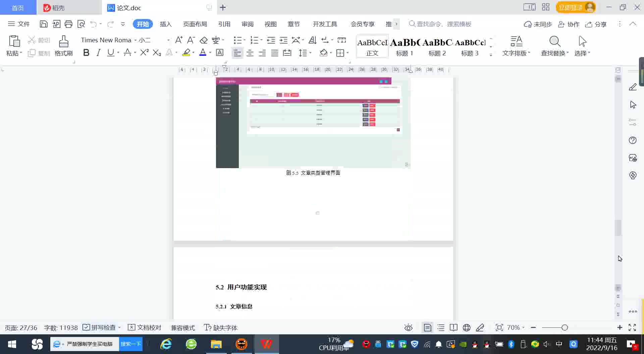The image size is (644, 354).
Task: Toggle reading layout view book icon
Action: tap(453, 328)
